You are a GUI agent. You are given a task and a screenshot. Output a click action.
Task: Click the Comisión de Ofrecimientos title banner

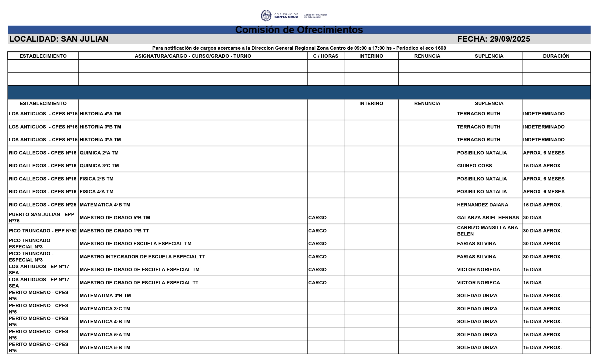coord(299,30)
